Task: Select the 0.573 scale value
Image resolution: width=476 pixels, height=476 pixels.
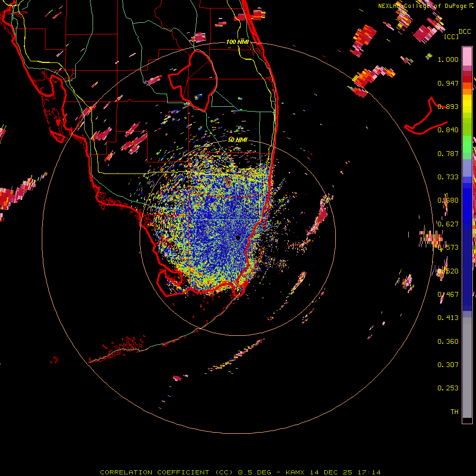Action: pos(448,248)
